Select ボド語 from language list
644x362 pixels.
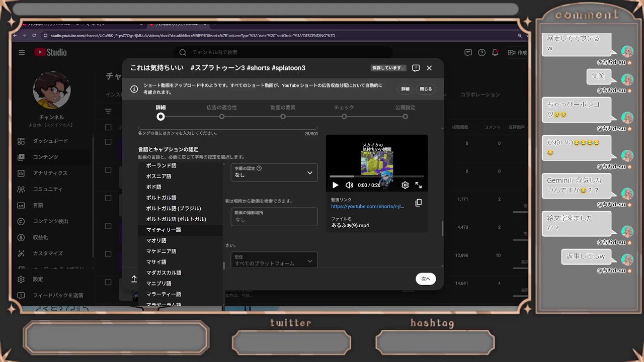tap(180, 187)
